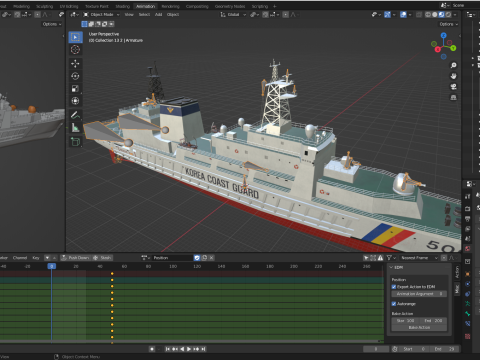
Task: Activate the 3D Cursor tool
Action: pos(75,50)
